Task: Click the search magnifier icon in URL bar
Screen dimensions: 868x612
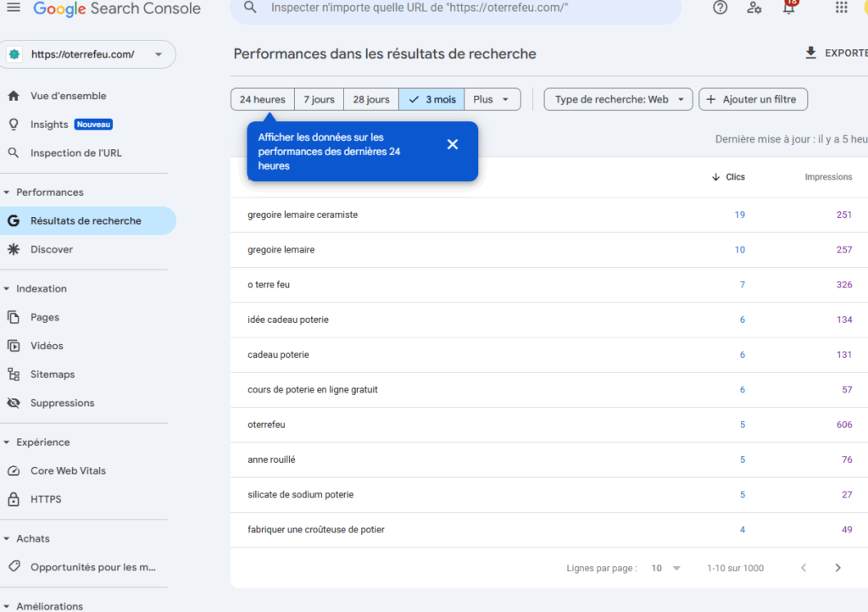Action: tap(250, 8)
